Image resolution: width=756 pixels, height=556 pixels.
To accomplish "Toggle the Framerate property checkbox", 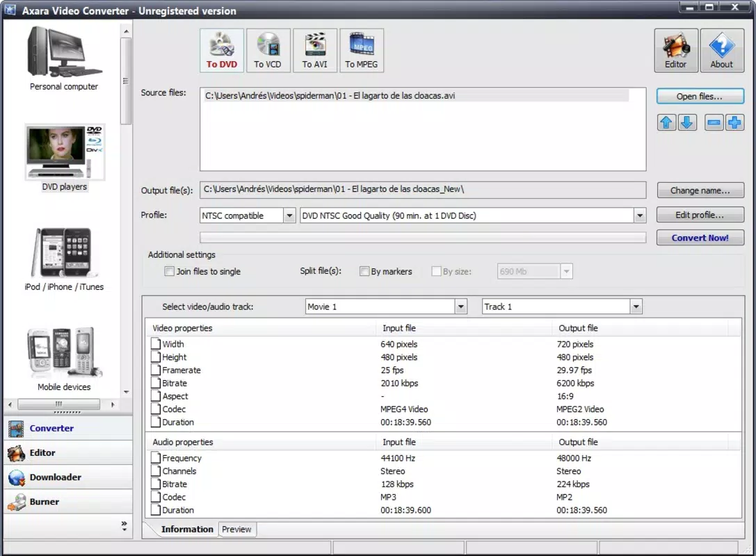I will click(156, 370).
